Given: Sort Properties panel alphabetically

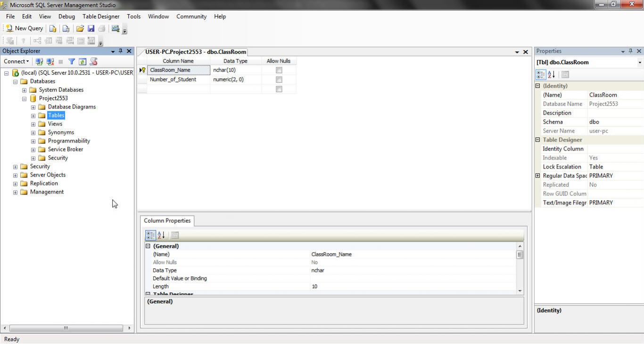Looking at the screenshot, I should (552, 75).
